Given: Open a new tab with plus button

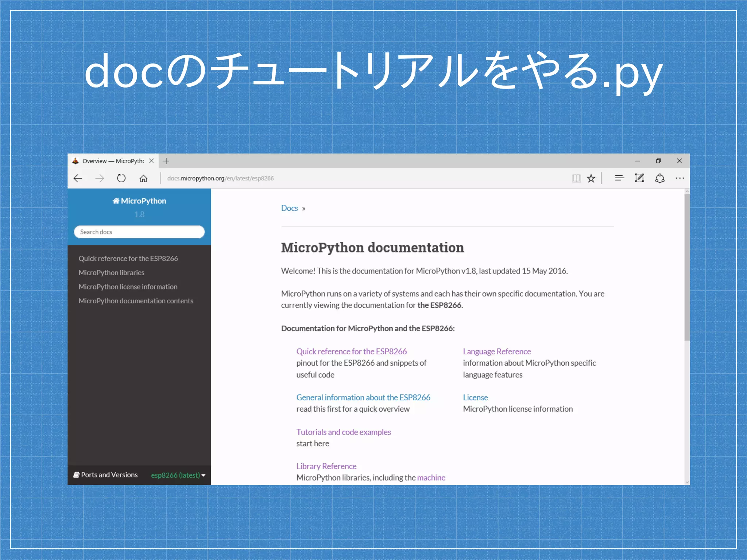Looking at the screenshot, I should 166,161.
